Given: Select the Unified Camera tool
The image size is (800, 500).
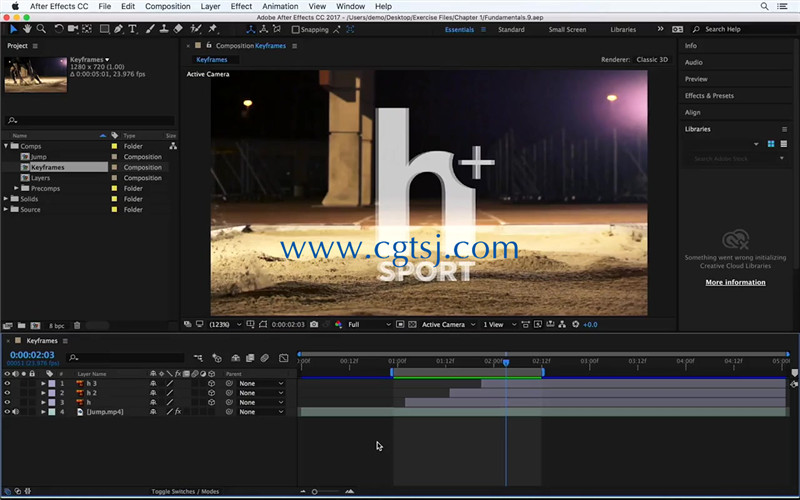Looking at the screenshot, I should (x=73, y=29).
